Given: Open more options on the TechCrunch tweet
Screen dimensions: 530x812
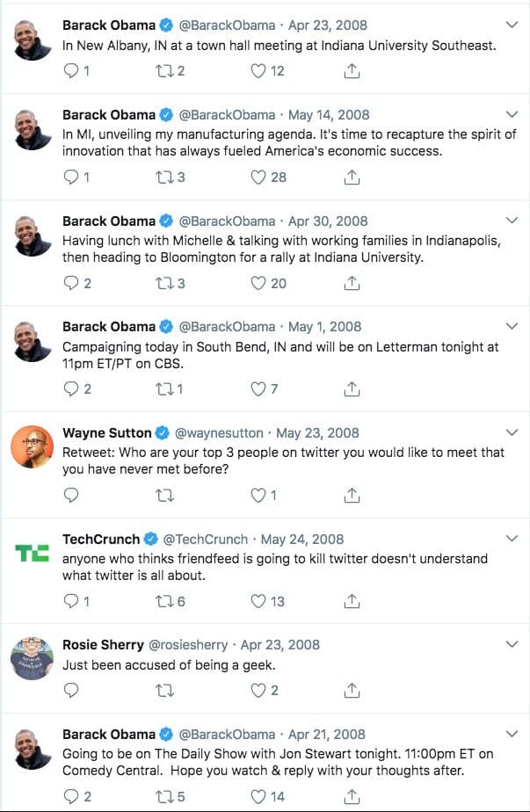Looking at the screenshot, I should [512, 539].
